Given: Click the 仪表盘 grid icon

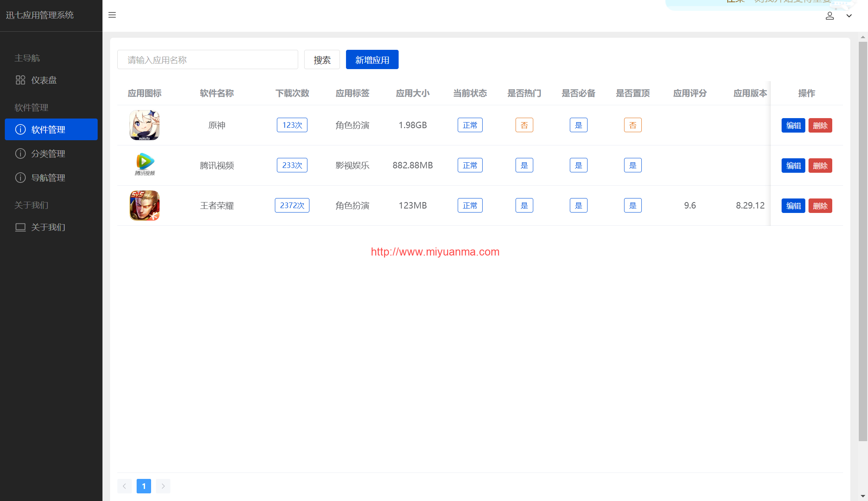Looking at the screenshot, I should (20, 80).
